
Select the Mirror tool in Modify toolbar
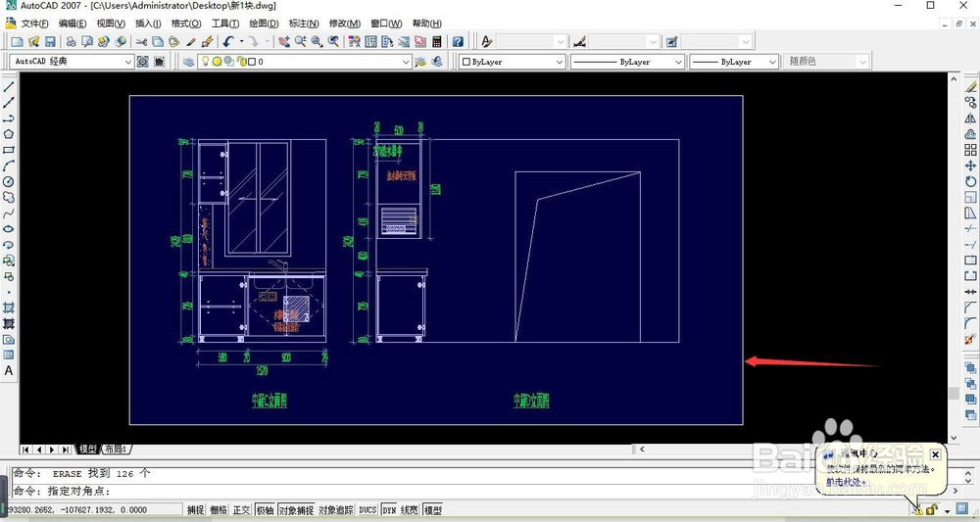970,119
